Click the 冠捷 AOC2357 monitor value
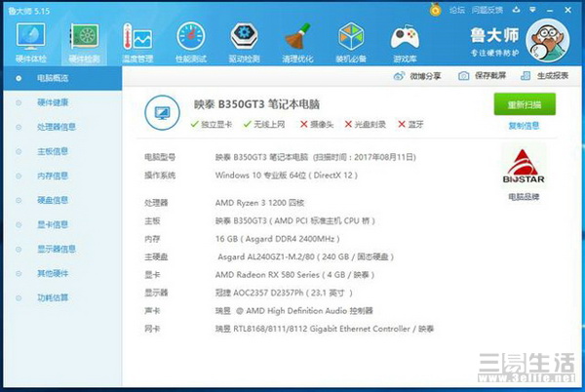Viewport: 585px width, 392px height. (284, 293)
